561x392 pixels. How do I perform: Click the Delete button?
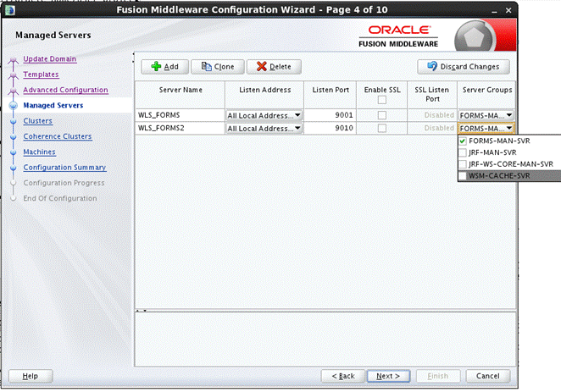tap(274, 67)
